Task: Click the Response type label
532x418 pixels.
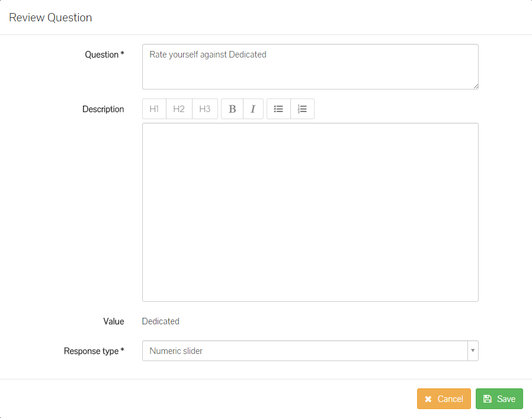Action: point(94,351)
